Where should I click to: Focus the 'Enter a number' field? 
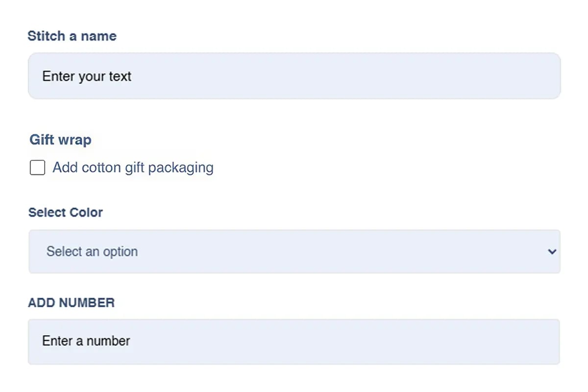point(294,342)
